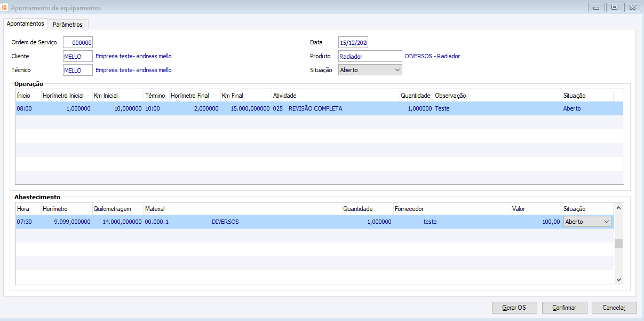Click the Cancelar button

(x=614, y=308)
